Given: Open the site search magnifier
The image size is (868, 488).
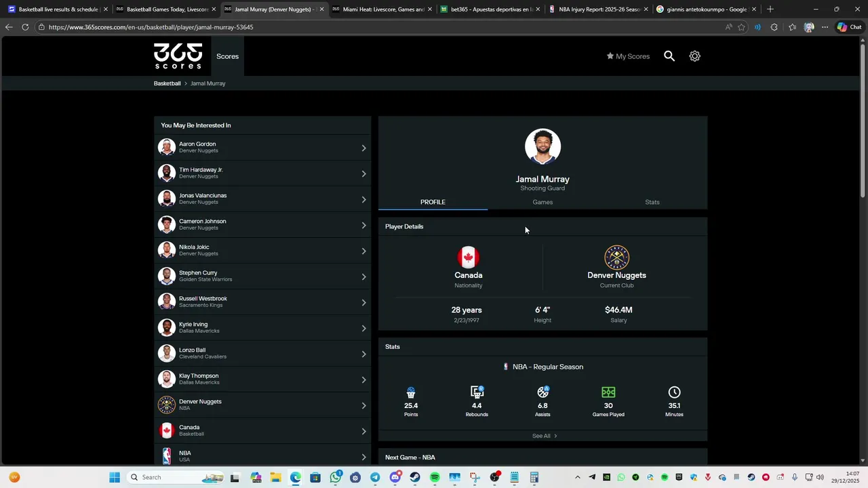Looking at the screenshot, I should pyautogui.click(x=669, y=56).
